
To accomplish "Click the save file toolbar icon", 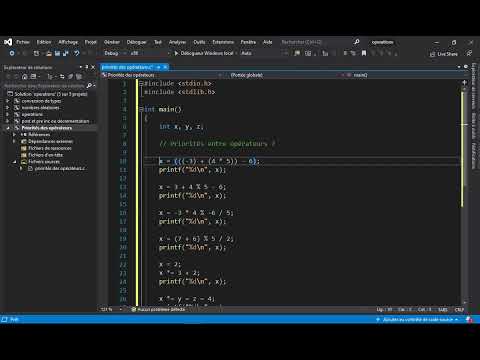I will tap(57, 53).
